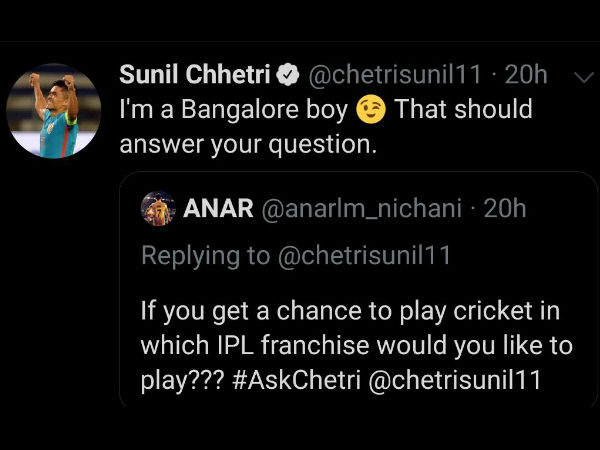
Task: Open Sunil Chhetri's profile picture
Action: tap(53, 111)
